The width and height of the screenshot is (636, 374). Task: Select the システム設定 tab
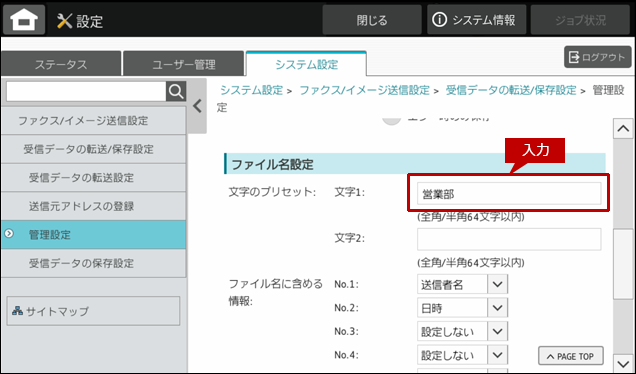point(307,64)
